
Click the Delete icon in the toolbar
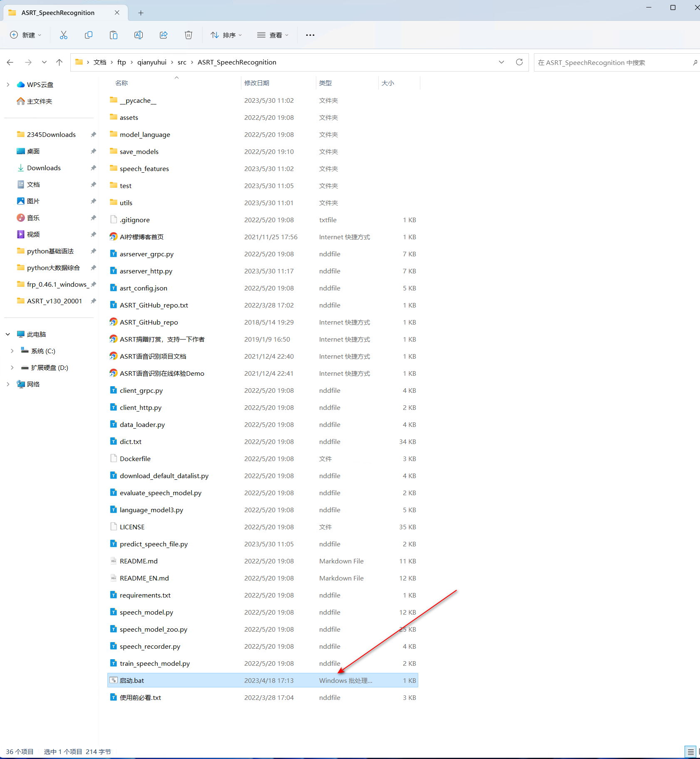click(x=188, y=35)
